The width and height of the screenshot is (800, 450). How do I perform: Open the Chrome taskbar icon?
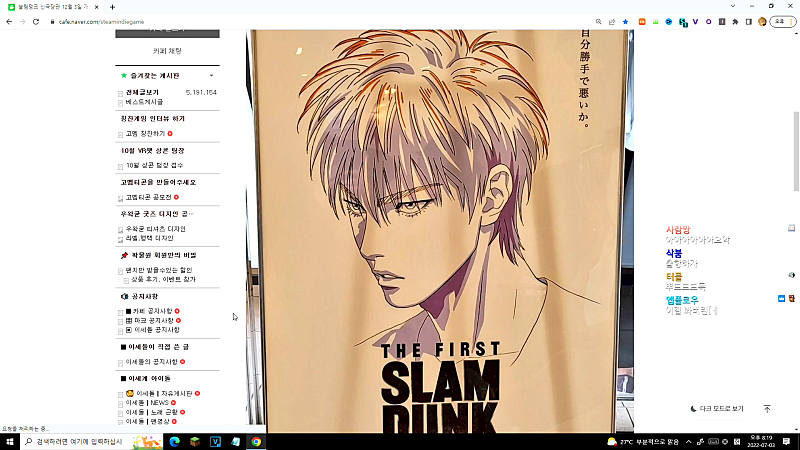256,442
